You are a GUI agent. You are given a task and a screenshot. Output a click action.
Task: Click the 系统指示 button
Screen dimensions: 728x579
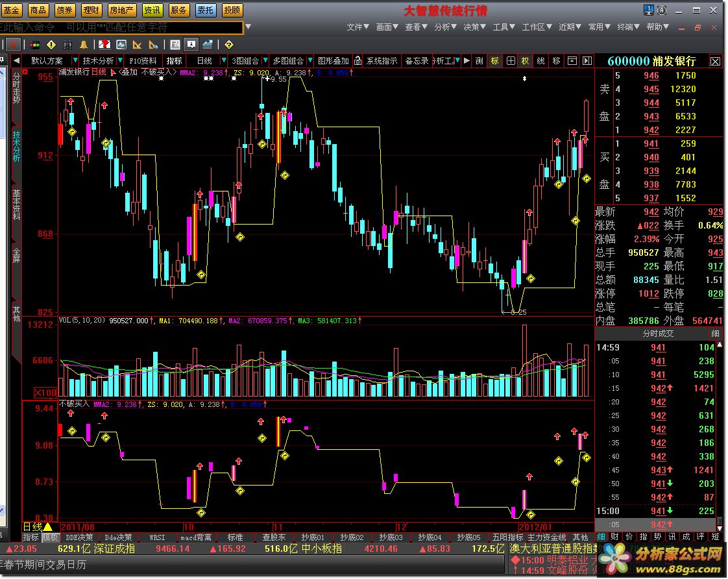(382, 61)
